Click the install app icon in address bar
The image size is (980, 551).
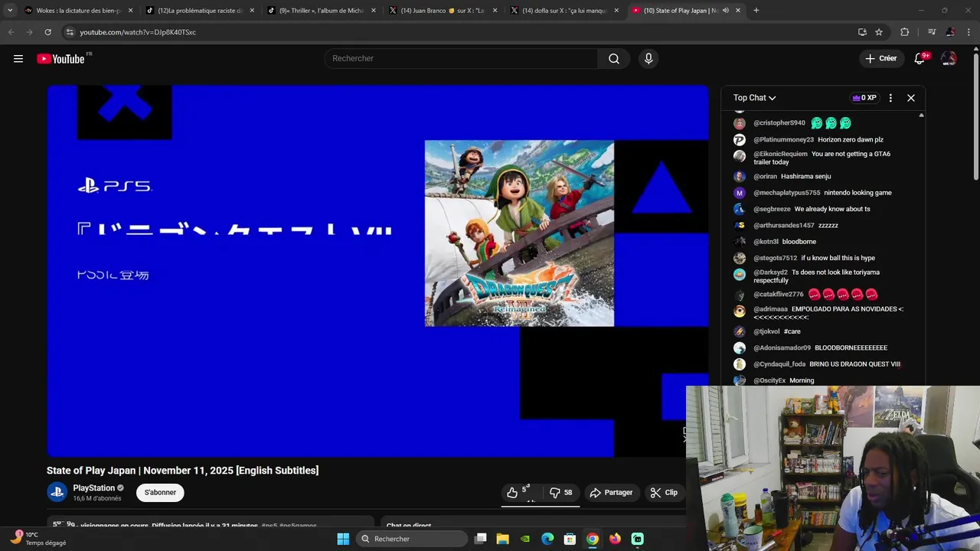(862, 32)
